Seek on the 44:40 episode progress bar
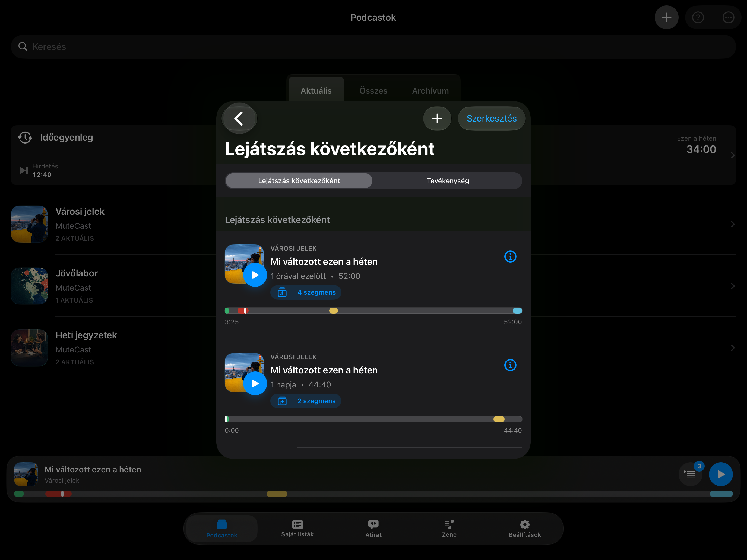This screenshot has width=747, height=560. click(x=373, y=419)
